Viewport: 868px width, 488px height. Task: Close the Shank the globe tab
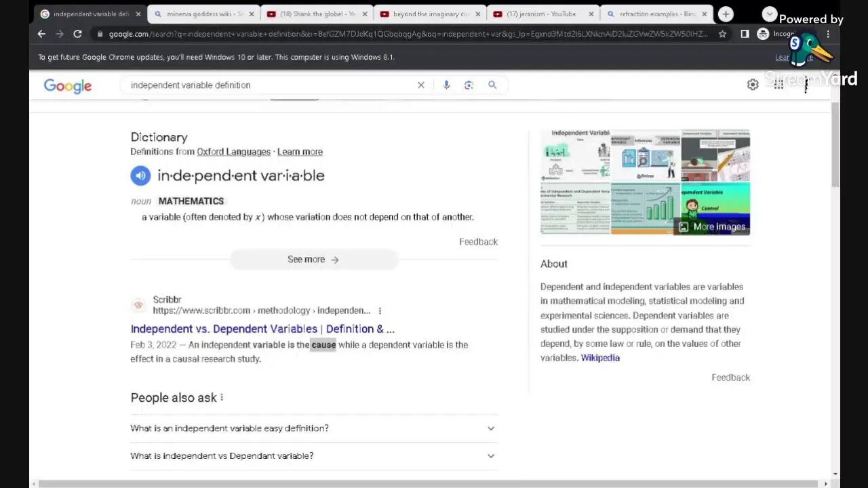coord(363,14)
